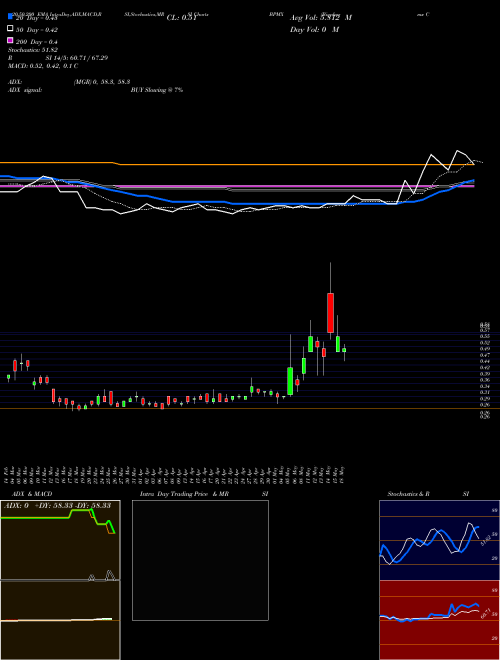Click the 'Stochastics & RSI' panel title

(x=428, y=494)
